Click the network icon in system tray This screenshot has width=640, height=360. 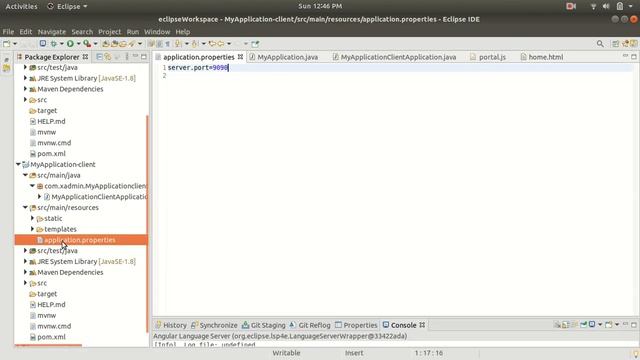coord(593,6)
